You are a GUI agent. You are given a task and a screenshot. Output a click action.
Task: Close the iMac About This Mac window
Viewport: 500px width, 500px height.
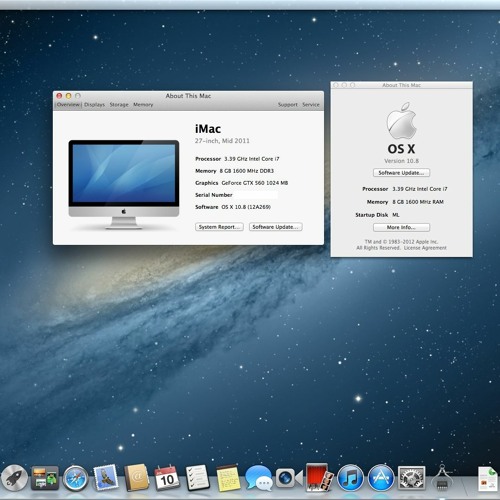59,96
